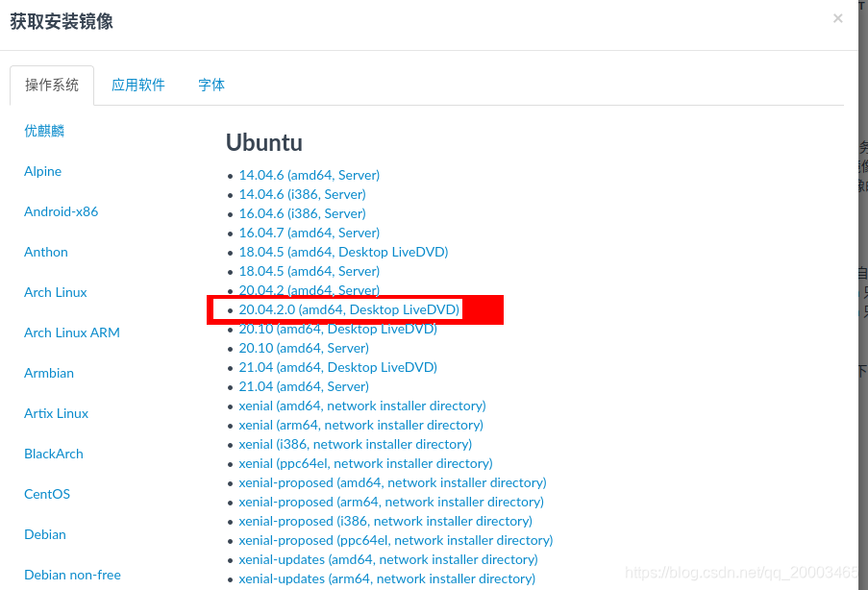Switch to the 应用软件 tab
The image size is (868, 590).
(x=137, y=86)
